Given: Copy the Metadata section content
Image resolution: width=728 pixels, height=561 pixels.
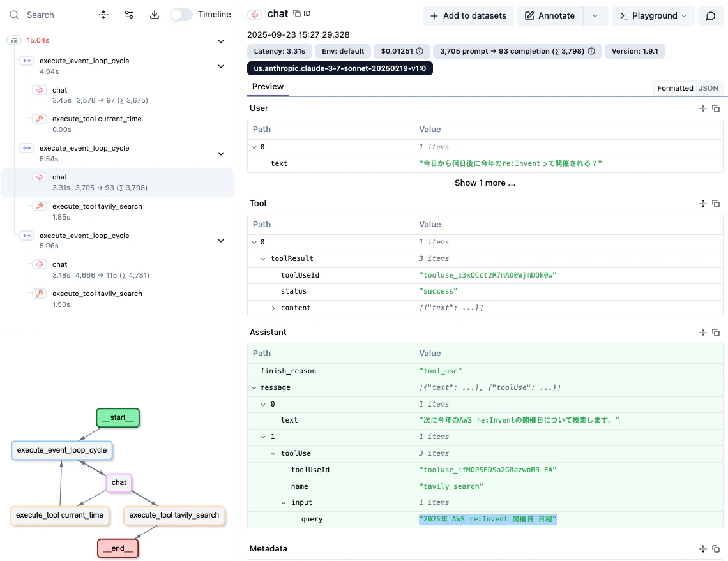Looking at the screenshot, I should point(716,549).
